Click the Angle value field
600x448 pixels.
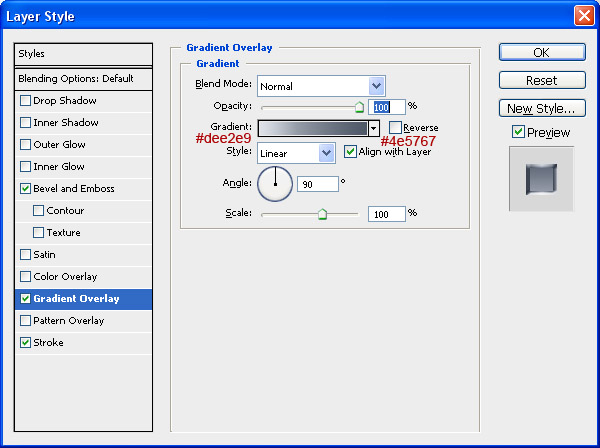318,184
